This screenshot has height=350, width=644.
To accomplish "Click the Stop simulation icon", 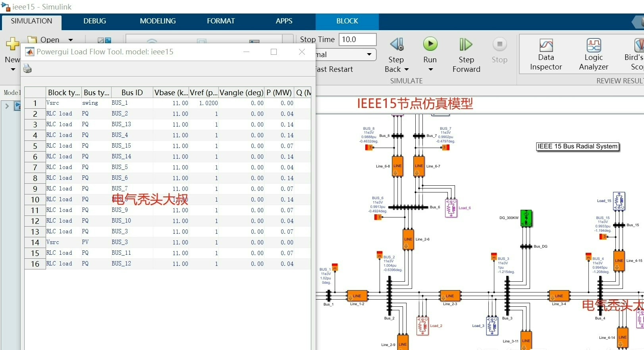I will [499, 44].
